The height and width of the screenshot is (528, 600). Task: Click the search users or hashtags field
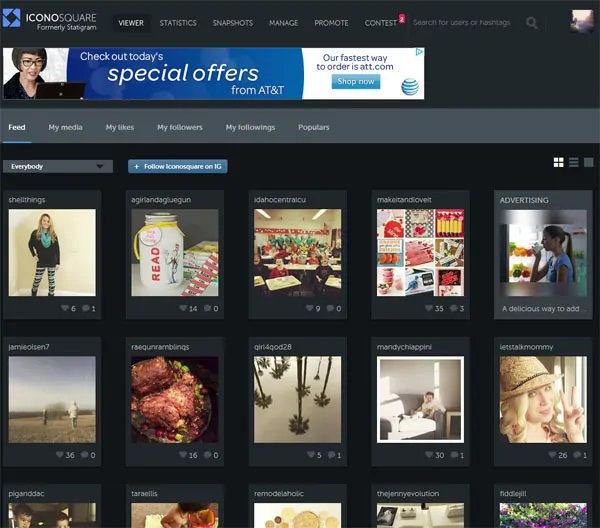pos(462,23)
